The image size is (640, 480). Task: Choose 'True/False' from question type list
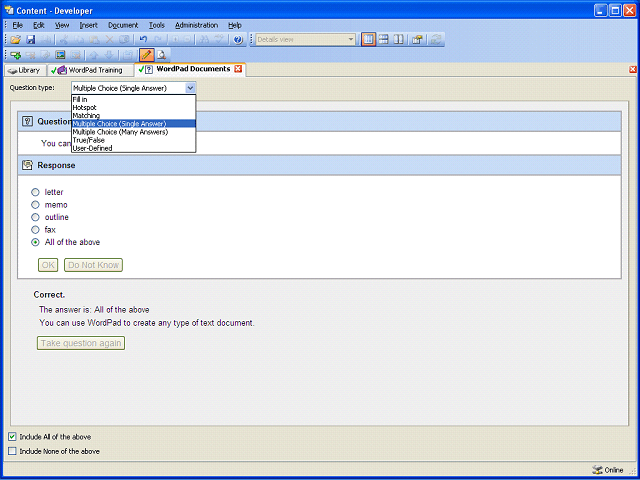133,140
